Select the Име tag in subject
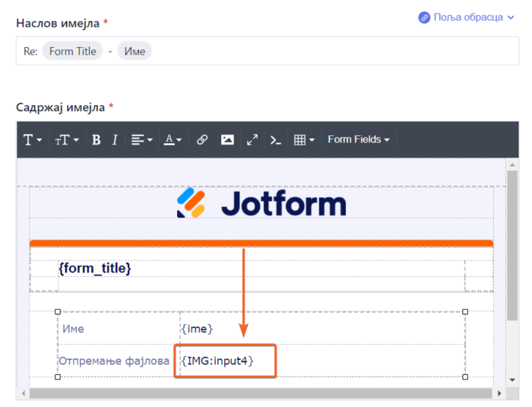532x407 pixels. click(135, 51)
